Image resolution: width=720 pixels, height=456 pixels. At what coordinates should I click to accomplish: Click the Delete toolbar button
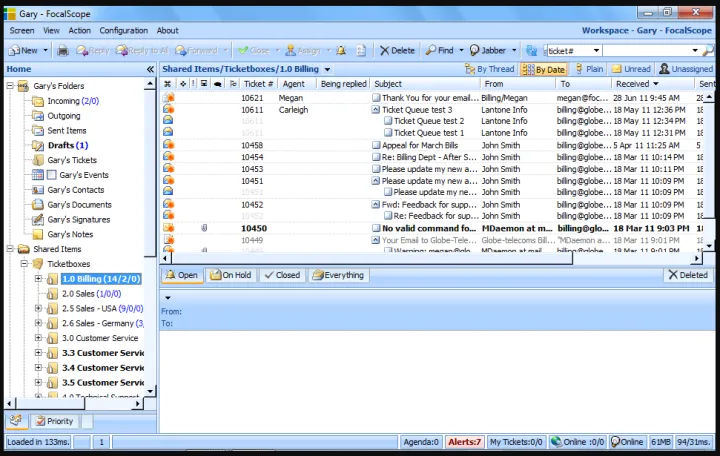click(397, 51)
